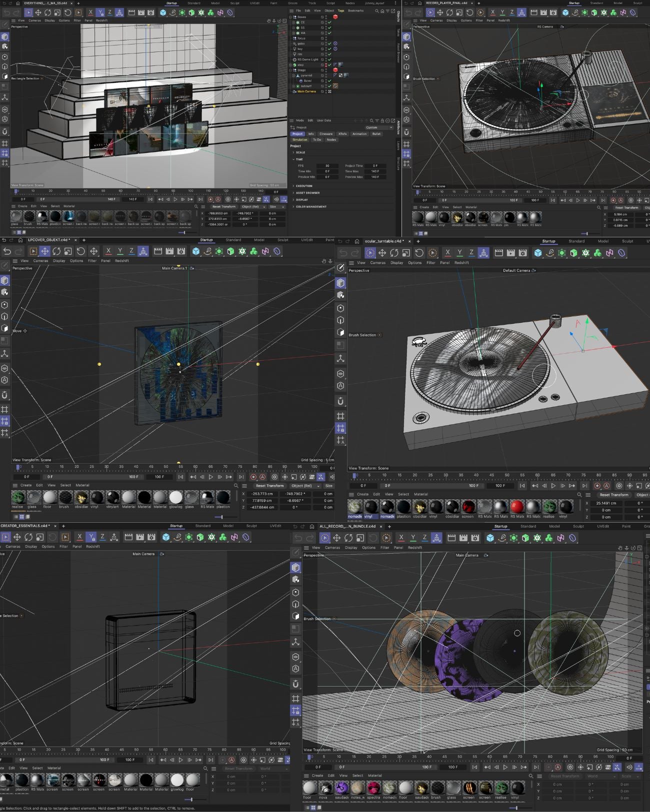Toggle Y axis lock in CREATOR_ESSENTIALS window
This screenshot has height=812, width=650.
[91, 537]
